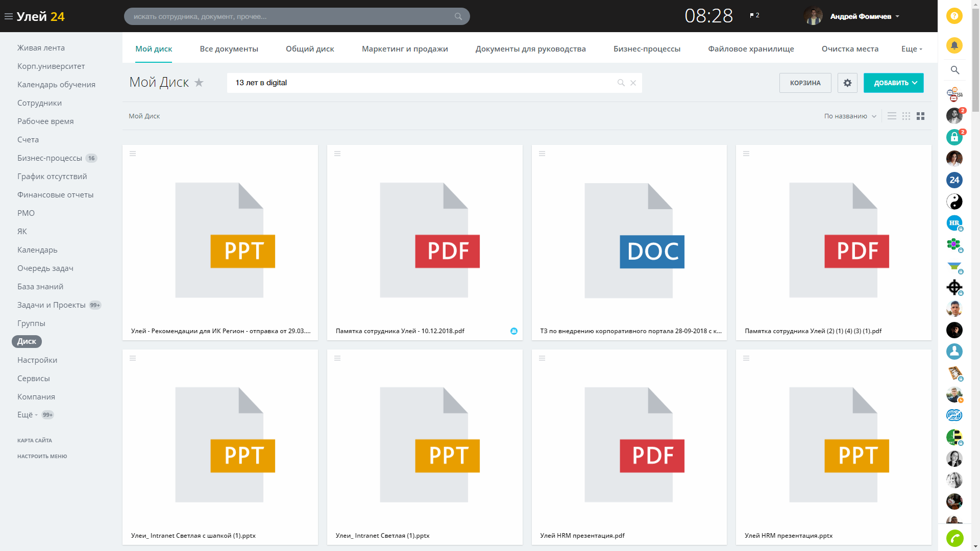Open Очистка места tab
Image resolution: width=980 pixels, height=551 pixels.
(850, 49)
